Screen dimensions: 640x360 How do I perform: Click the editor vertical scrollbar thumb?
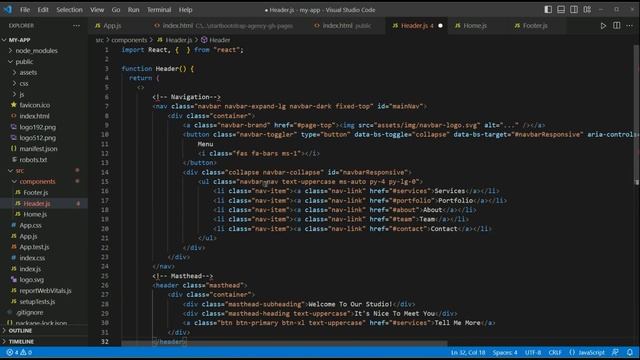[636, 114]
